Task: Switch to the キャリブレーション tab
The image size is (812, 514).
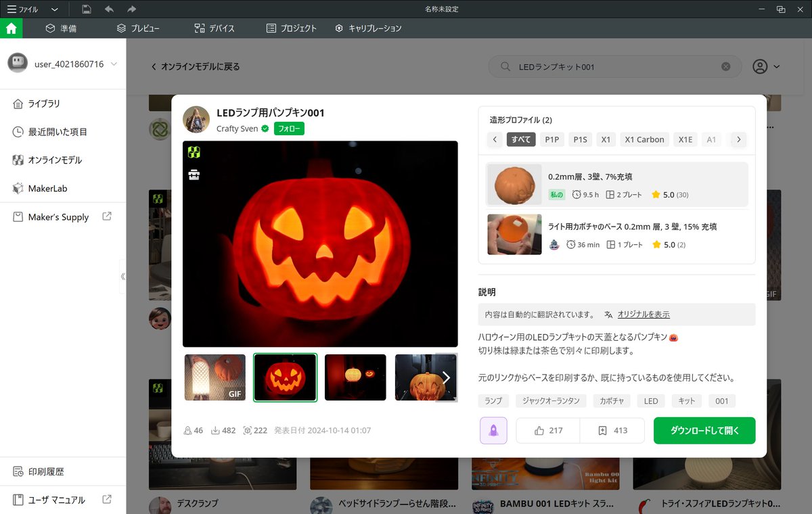Action: click(x=368, y=28)
